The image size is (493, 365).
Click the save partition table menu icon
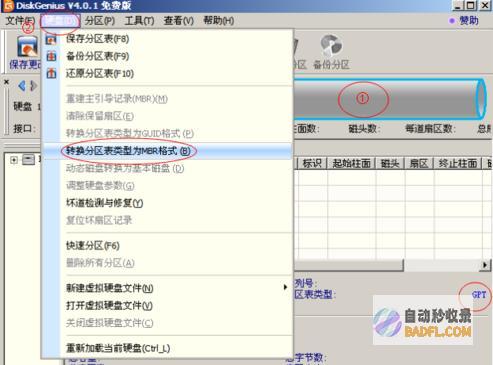click(51, 39)
